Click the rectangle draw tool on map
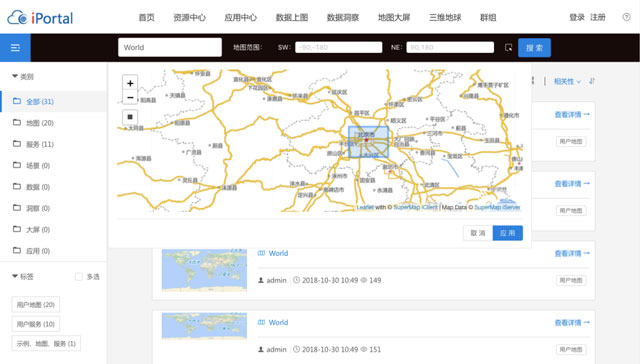 (130, 117)
